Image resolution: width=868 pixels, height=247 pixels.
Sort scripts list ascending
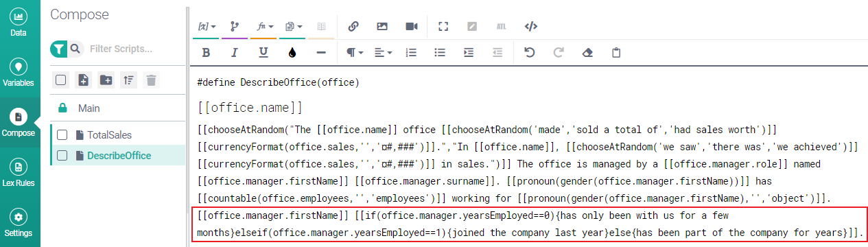(x=128, y=80)
